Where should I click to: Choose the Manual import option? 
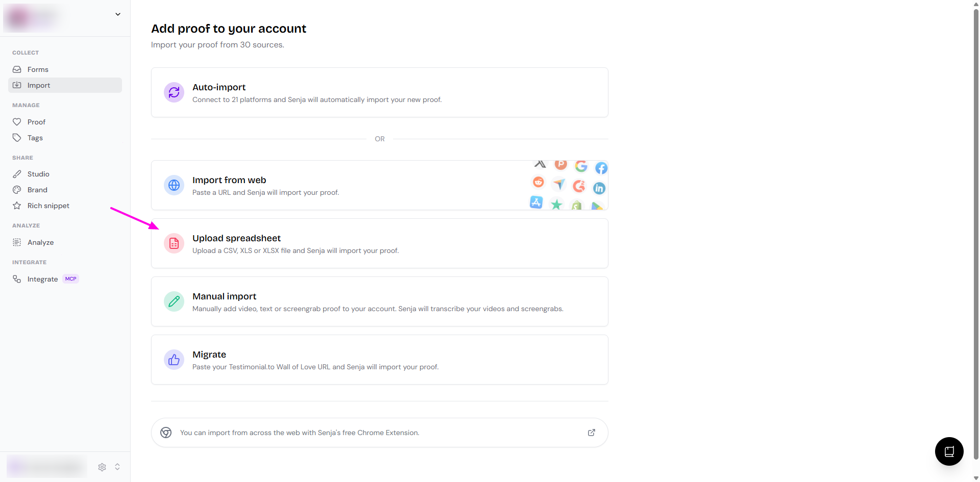pyautogui.click(x=379, y=301)
